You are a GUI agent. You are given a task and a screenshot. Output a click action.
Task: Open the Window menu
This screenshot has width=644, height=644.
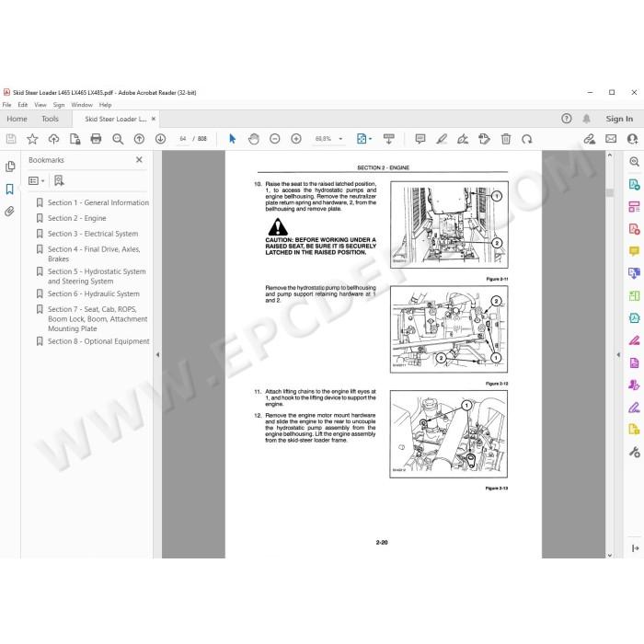click(x=82, y=105)
